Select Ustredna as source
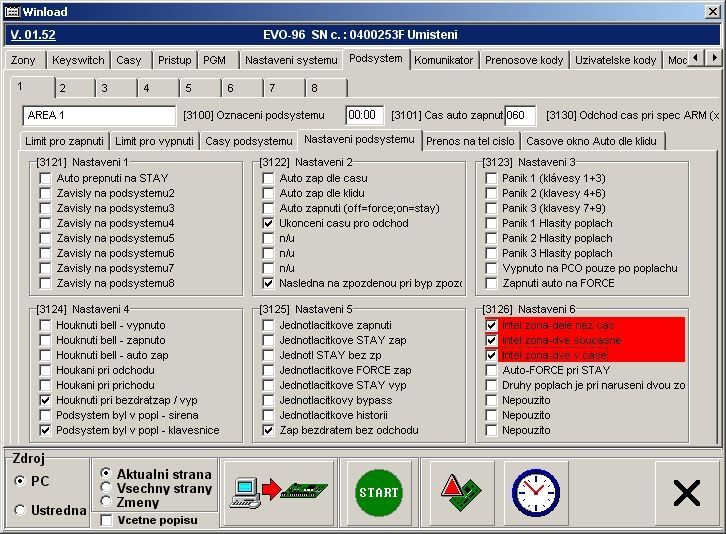 [x=21, y=510]
